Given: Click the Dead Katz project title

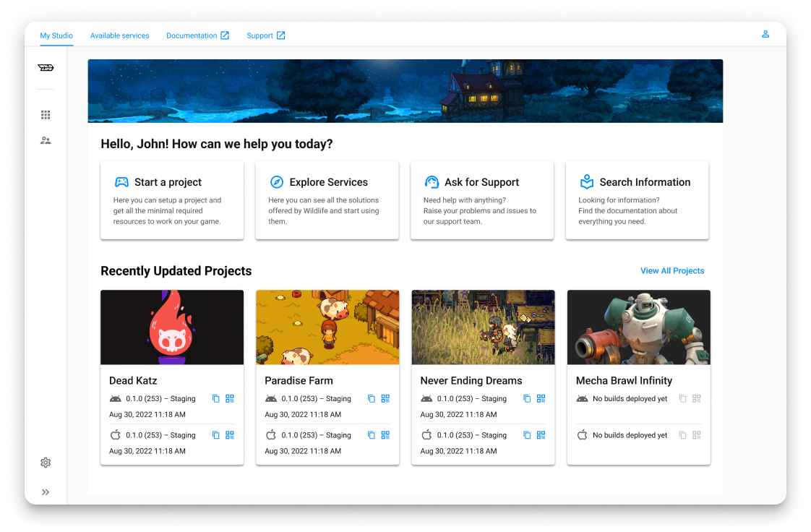Looking at the screenshot, I should coord(133,380).
